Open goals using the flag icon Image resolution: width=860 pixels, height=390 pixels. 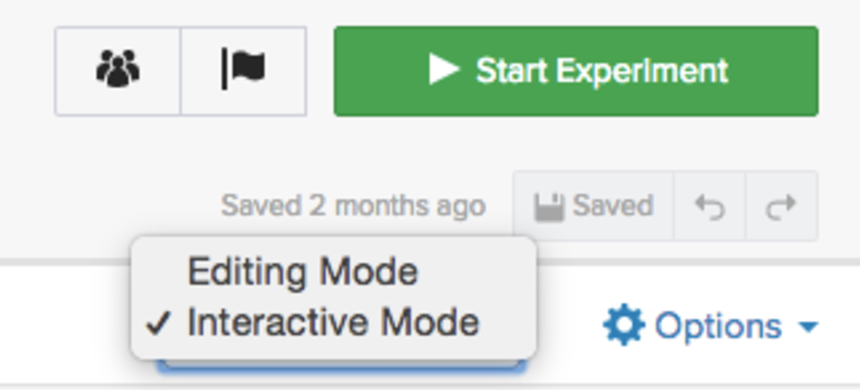click(x=243, y=71)
